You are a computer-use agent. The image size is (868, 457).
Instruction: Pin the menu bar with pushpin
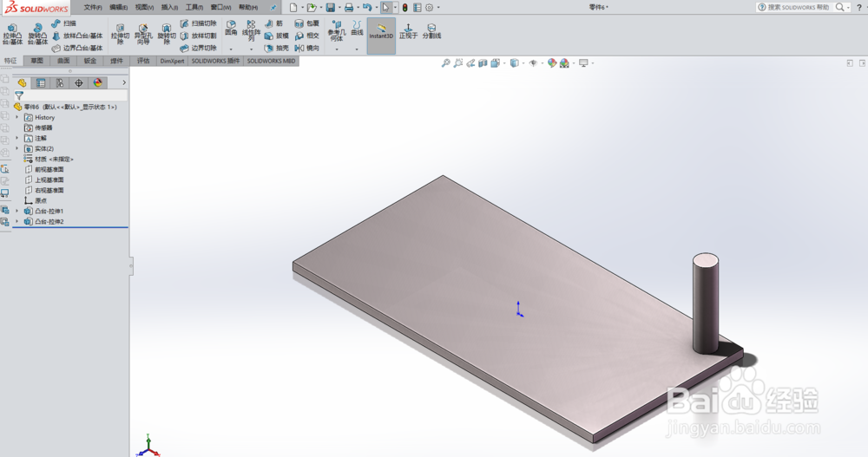pos(273,8)
